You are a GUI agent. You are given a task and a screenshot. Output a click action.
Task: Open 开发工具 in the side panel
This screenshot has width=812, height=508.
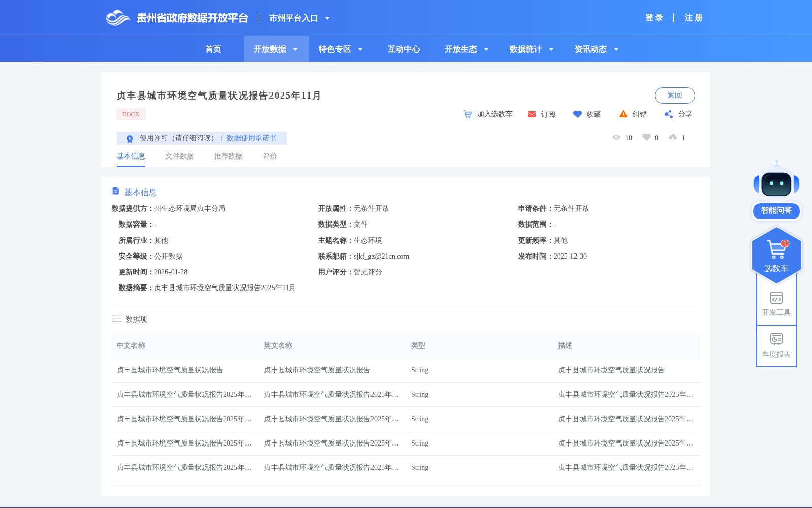(776, 304)
